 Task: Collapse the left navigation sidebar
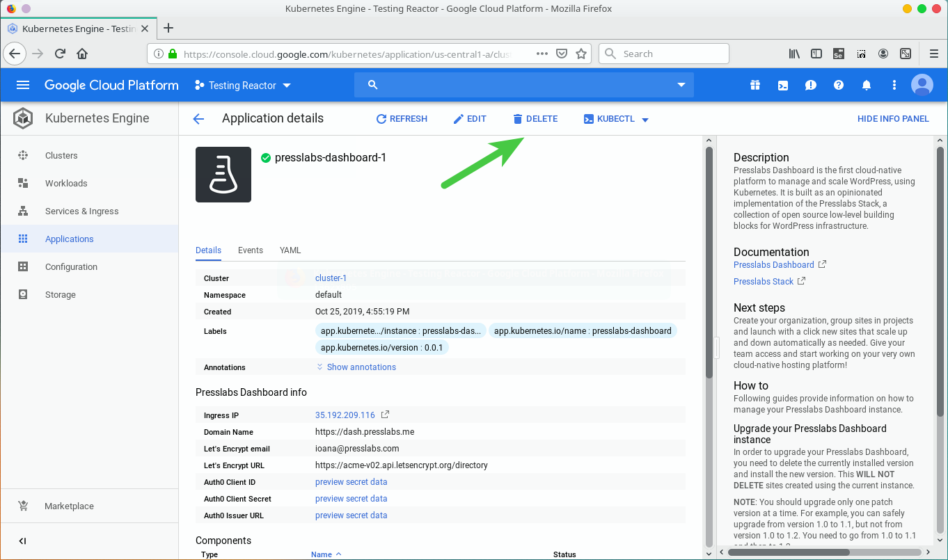tap(22, 541)
